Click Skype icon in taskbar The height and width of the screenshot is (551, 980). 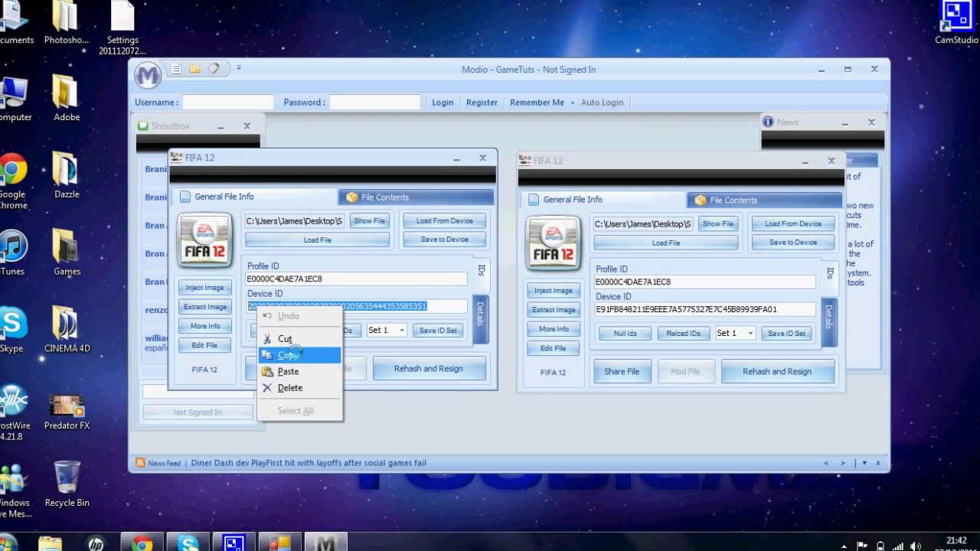(188, 543)
